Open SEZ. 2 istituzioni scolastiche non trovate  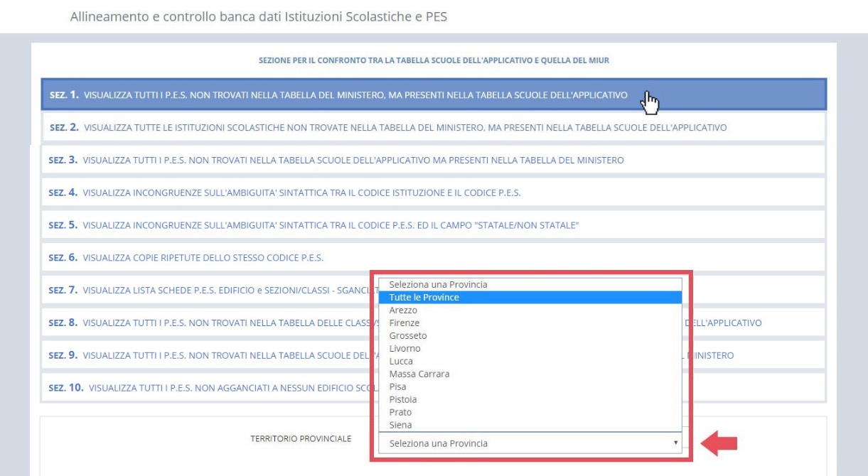434,127
